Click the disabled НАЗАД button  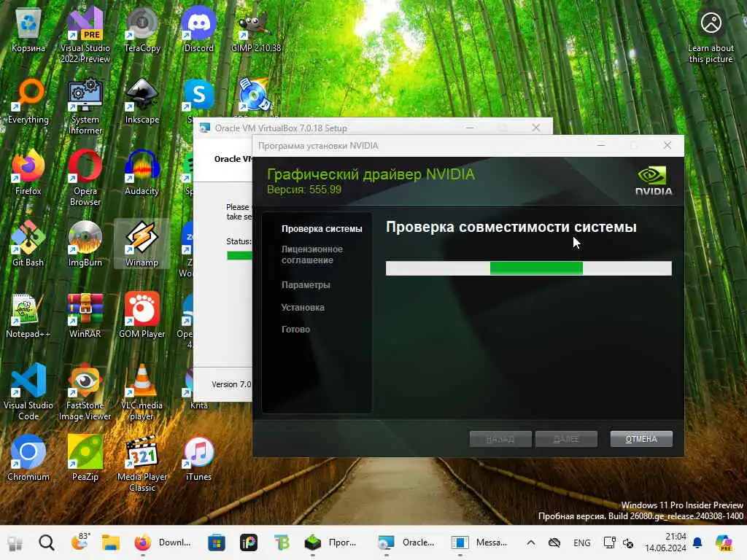(x=500, y=439)
